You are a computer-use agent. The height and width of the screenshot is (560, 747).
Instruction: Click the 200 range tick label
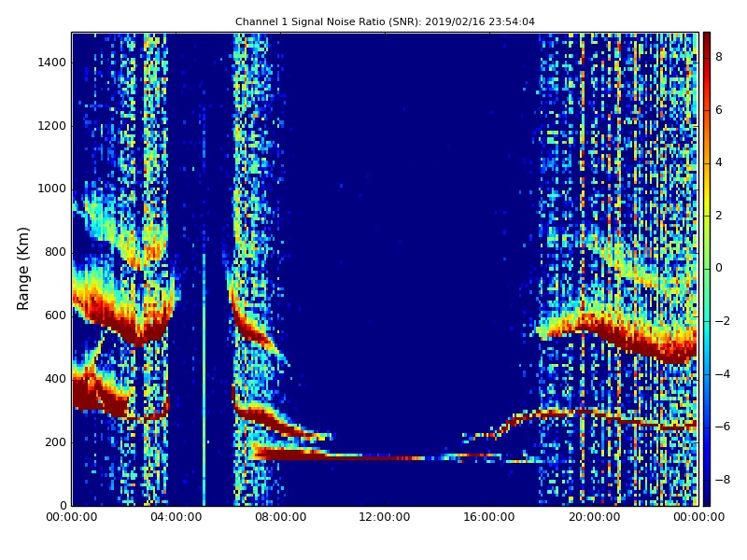point(55,441)
